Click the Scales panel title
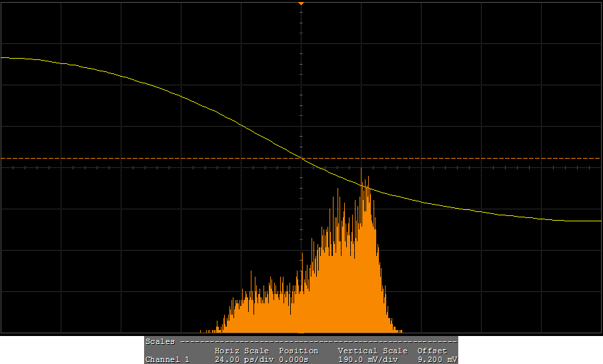 click(160, 341)
